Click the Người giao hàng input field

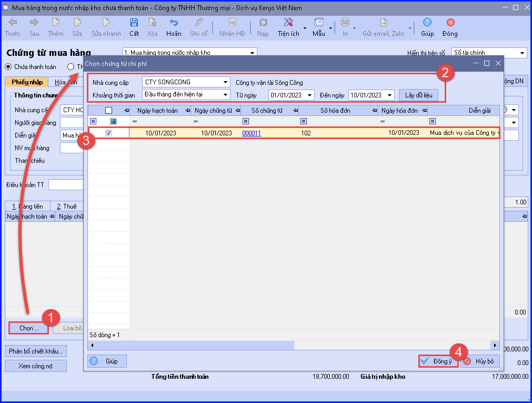click(72, 123)
